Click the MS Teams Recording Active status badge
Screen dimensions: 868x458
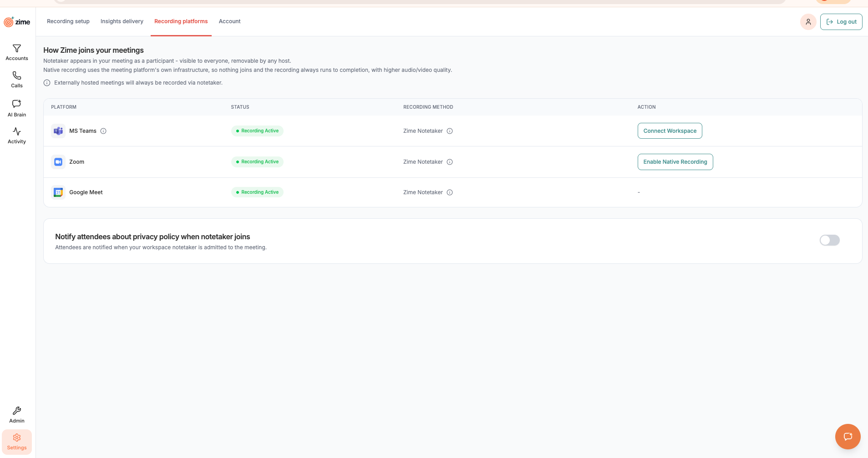(x=257, y=131)
